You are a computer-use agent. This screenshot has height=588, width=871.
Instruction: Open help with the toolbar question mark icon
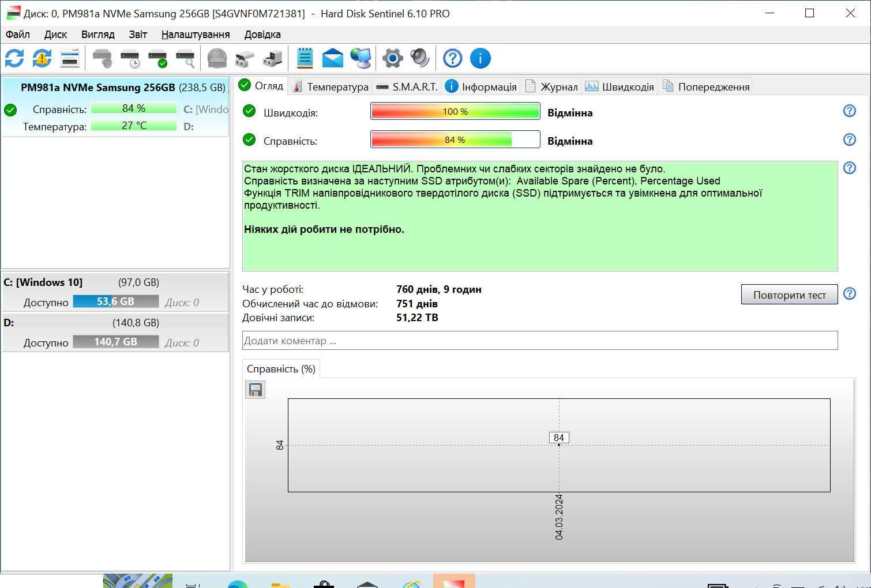click(x=452, y=58)
